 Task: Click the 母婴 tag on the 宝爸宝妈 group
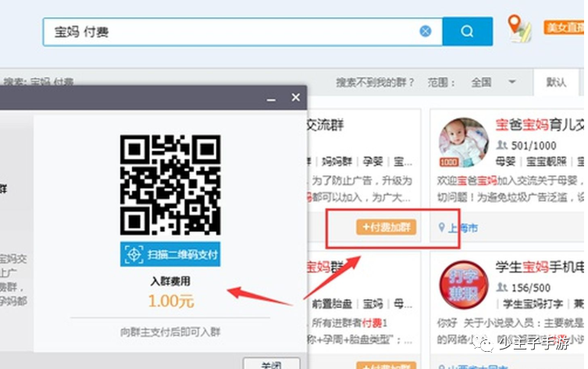click(x=505, y=161)
